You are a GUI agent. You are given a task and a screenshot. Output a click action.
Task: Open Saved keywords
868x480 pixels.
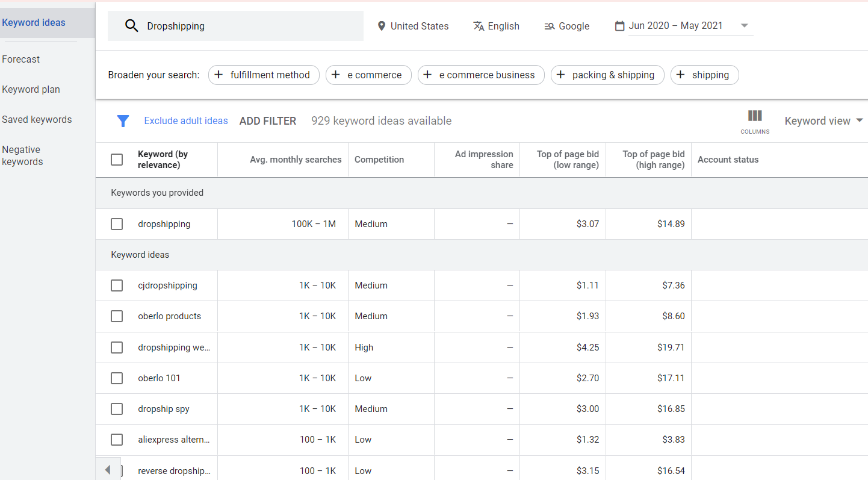point(37,119)
